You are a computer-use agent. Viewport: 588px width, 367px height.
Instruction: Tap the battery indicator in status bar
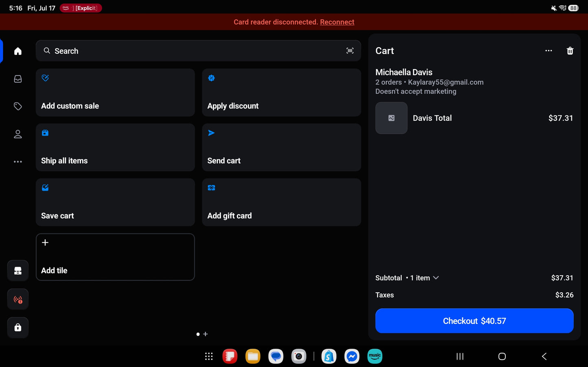573,8
